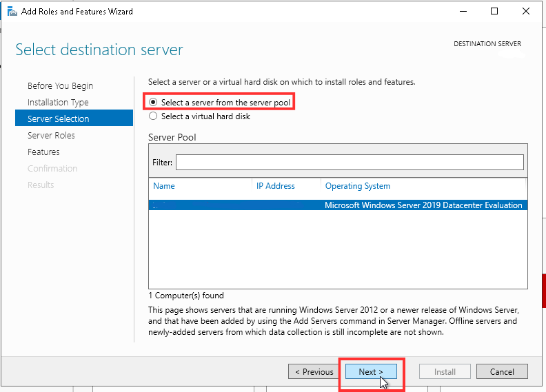Close the Add Roles and Features Wizard
Viewport: 546px width, 392px height.
(x=526, y=12)
